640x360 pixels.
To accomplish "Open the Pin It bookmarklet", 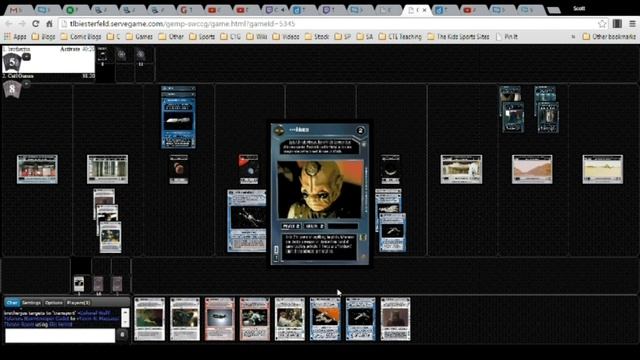I will pyautogui.click(x=507, y=37).
